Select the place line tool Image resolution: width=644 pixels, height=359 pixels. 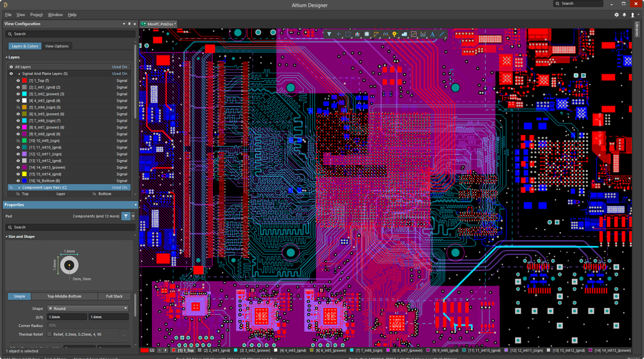click(x=442, y=34)
